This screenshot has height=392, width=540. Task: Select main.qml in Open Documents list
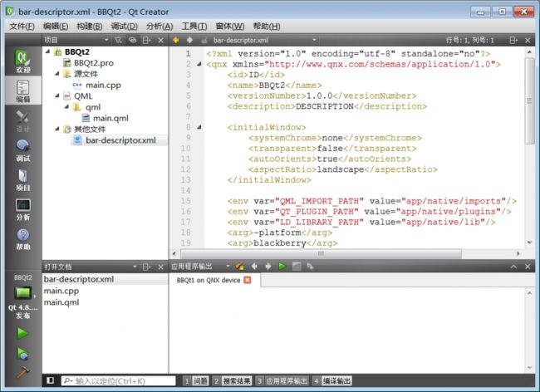click(61, 302)
